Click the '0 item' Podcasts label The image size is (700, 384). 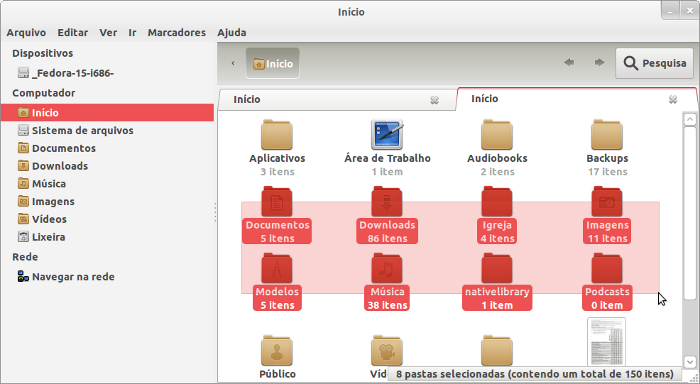(607, 305)
